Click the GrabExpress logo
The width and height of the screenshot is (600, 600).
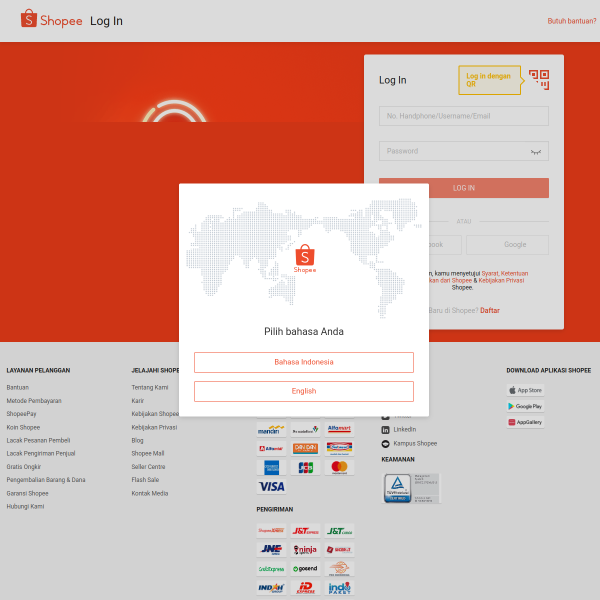pyautogui.click(x=271, y=569)
